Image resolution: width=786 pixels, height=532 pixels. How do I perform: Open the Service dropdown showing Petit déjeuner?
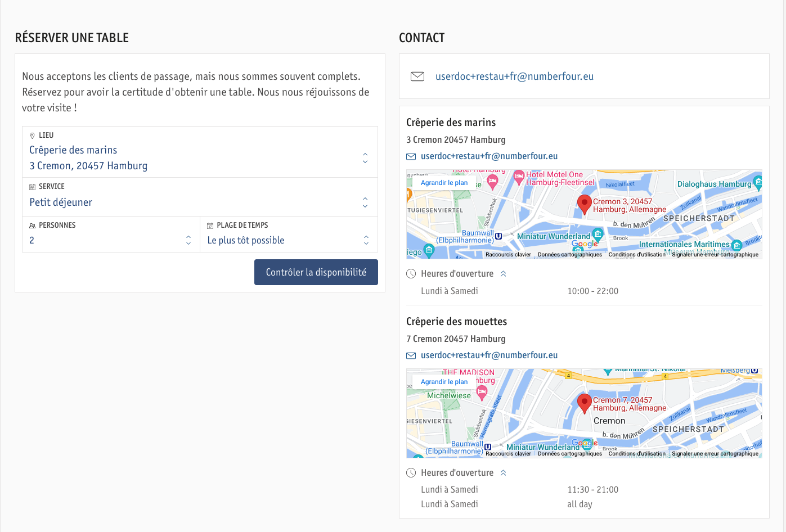pyautogui.click(x=200, y=197)
